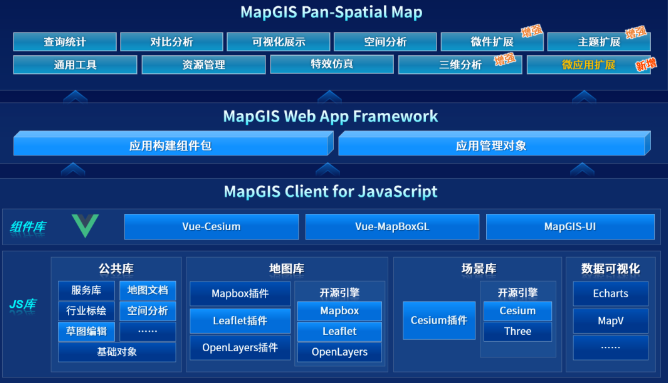Click the Cesium engine box
This screenshot has height=383, width=668.
click(x=518, y=311)
